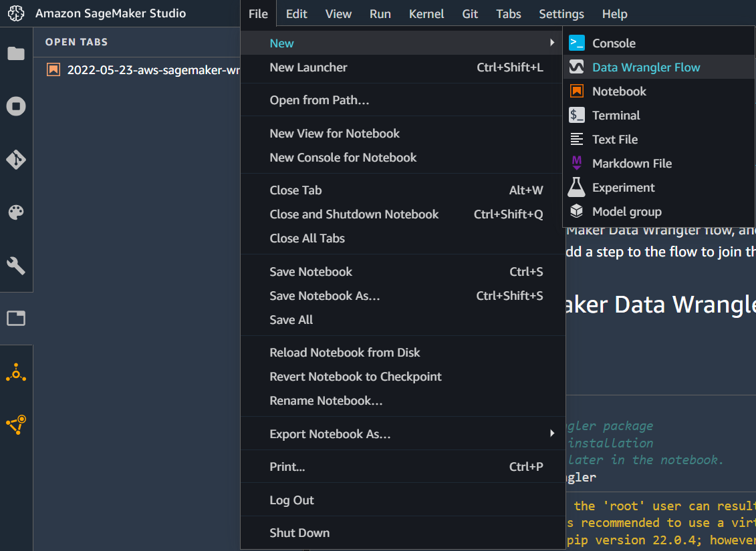Open the Run menu
This screenshot has width=756, height=551.
click(x=380, y=14)
